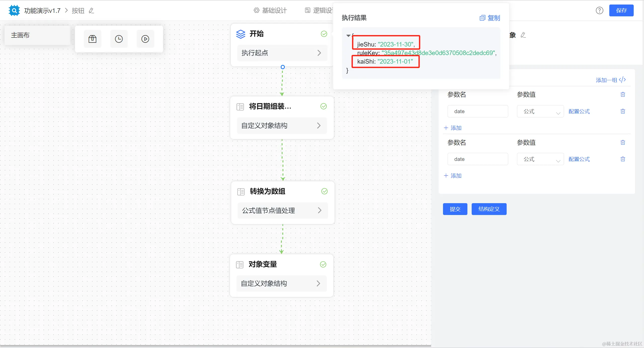The image size is (644, 348).
Task: Expand 执行起点 row chevron
Action: 319,53
